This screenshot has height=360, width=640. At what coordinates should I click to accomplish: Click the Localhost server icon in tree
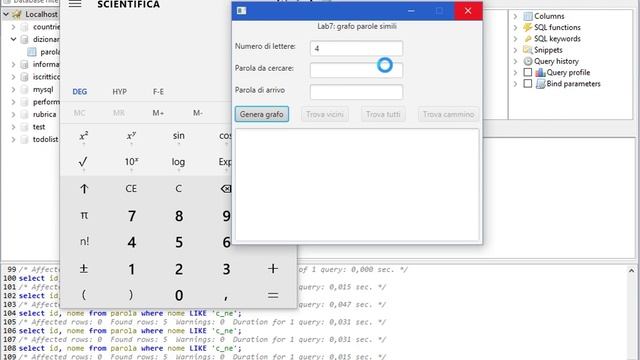(17, 15)
